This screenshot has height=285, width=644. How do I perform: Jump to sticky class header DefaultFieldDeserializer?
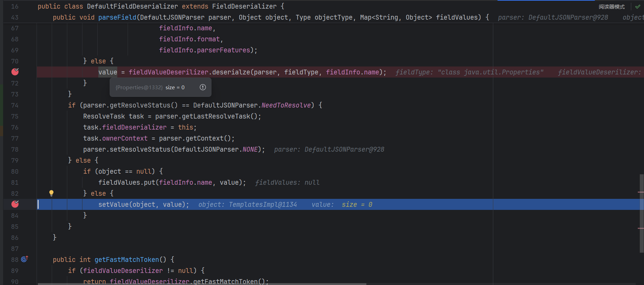[132, 7]
